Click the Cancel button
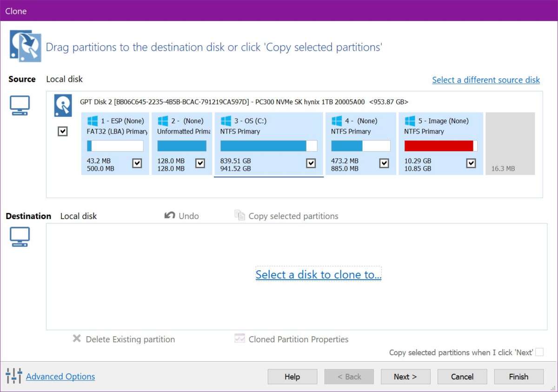 pos(462,377)
